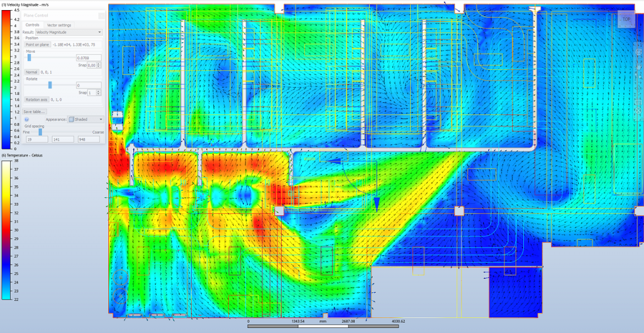Click the Look At rectangle icon

click(x=639, y=102)
